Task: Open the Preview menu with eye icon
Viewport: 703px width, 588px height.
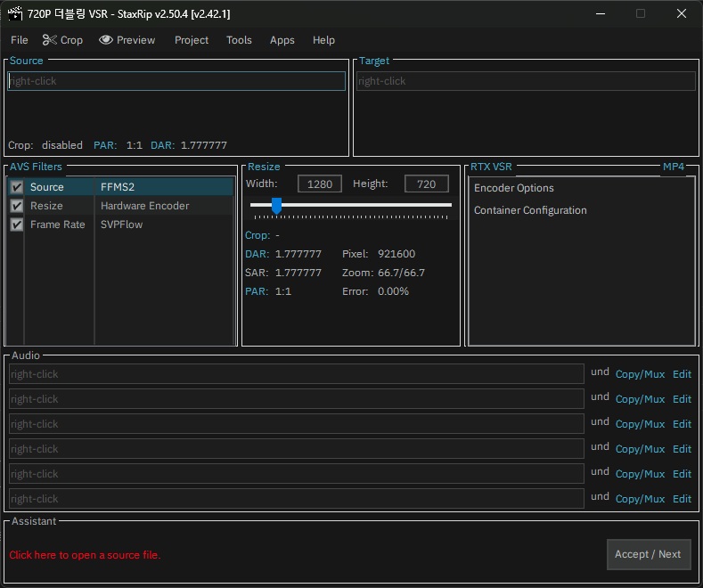Action: pyautogui.click(x=127, y=40)
